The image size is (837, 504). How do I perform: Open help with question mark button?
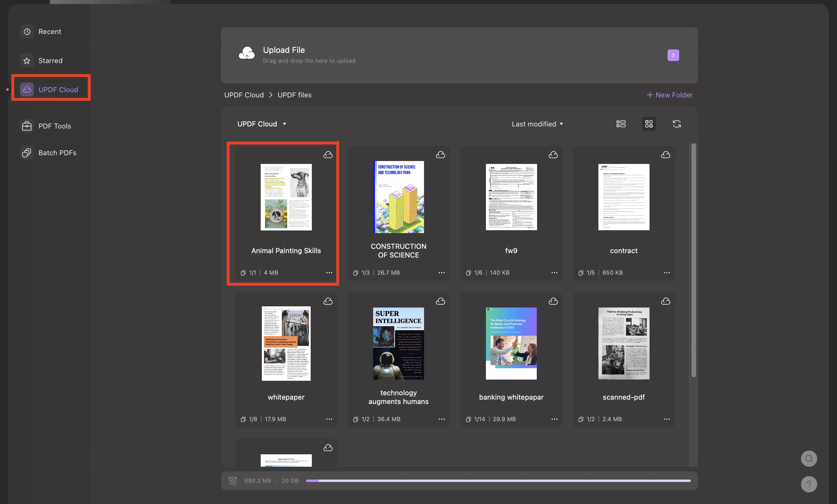[x=809, y=484]
